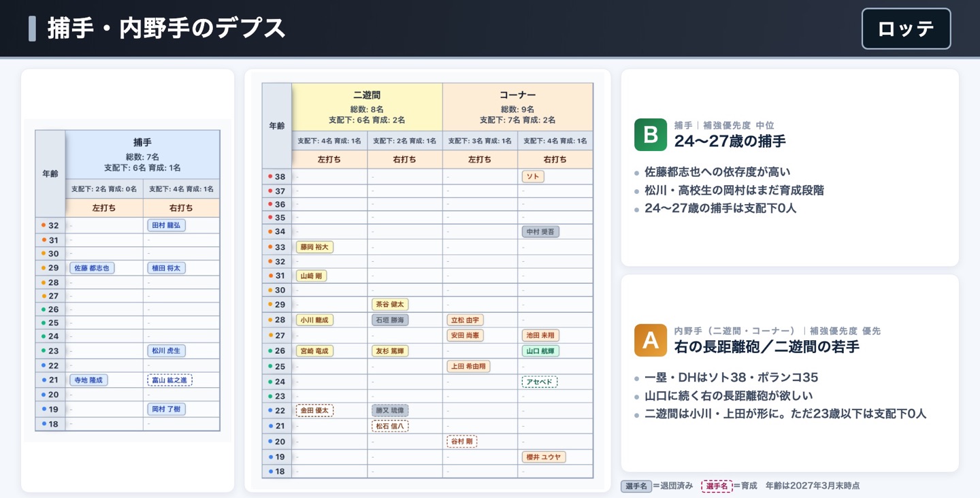
Task: Click the 安田 尚憲 player chip
Action: [x=465, y=335]
